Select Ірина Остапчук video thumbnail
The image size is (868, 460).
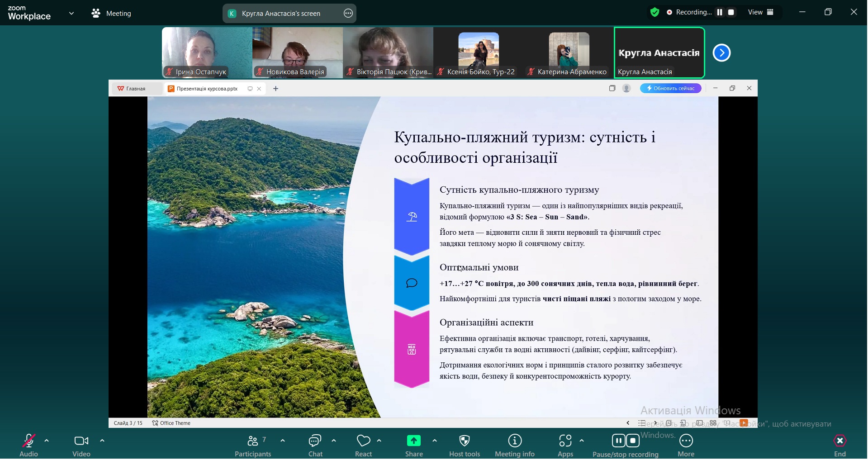point(207,52)
